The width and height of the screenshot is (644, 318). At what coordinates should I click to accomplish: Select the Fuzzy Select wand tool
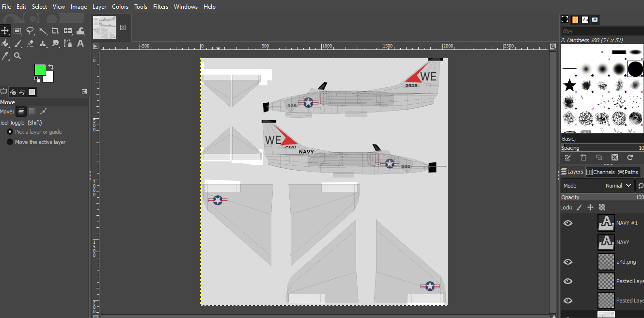pyautogui.click(x=43, y=31)
